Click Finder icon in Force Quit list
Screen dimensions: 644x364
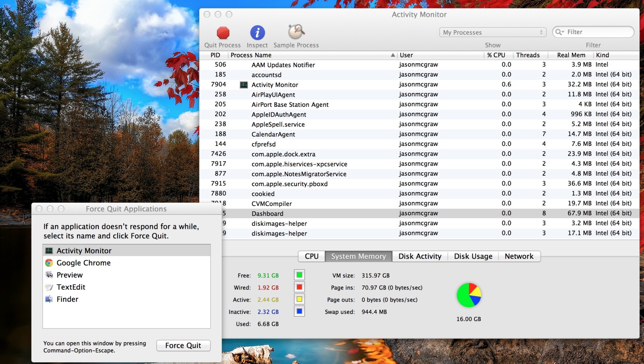point(49,299)
